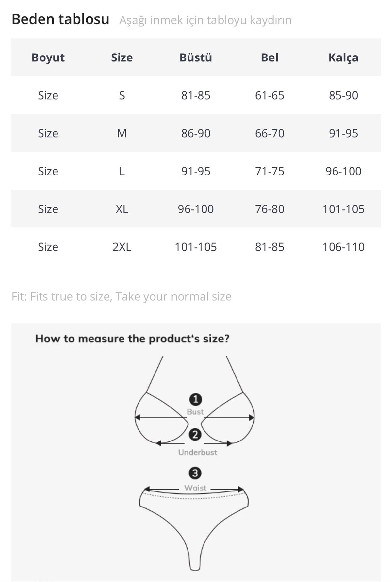Image resolution: width=392 pixels, height=582 pixels.
Task: Select the XL size cell
Action: (x=122, y=209)
